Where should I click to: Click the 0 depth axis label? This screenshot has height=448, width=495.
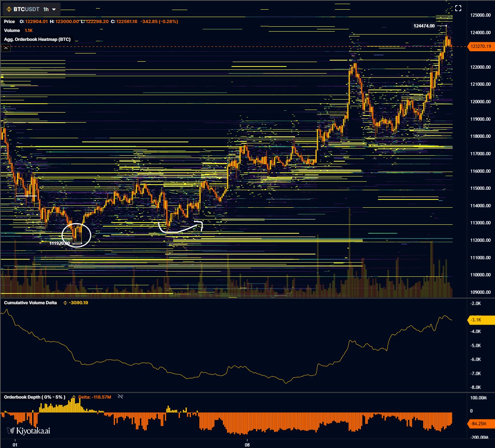(x=472, y=411)
